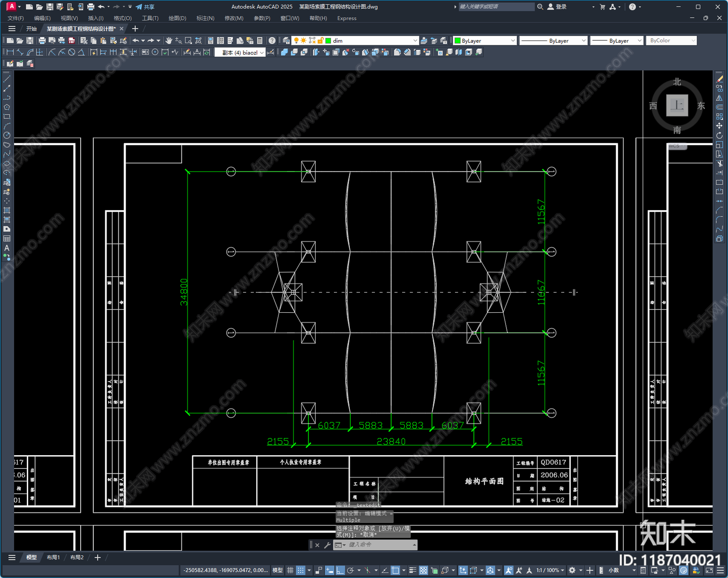728x578 pixels.
Task: Open the ByLayer lineweight dropdown
Action: coord(617,41)
